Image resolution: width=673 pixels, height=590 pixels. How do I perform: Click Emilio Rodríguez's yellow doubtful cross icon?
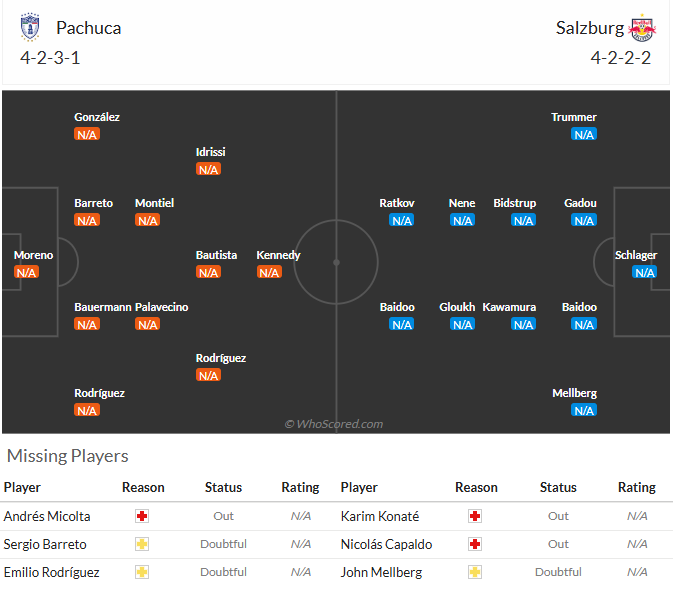point(142,572)
